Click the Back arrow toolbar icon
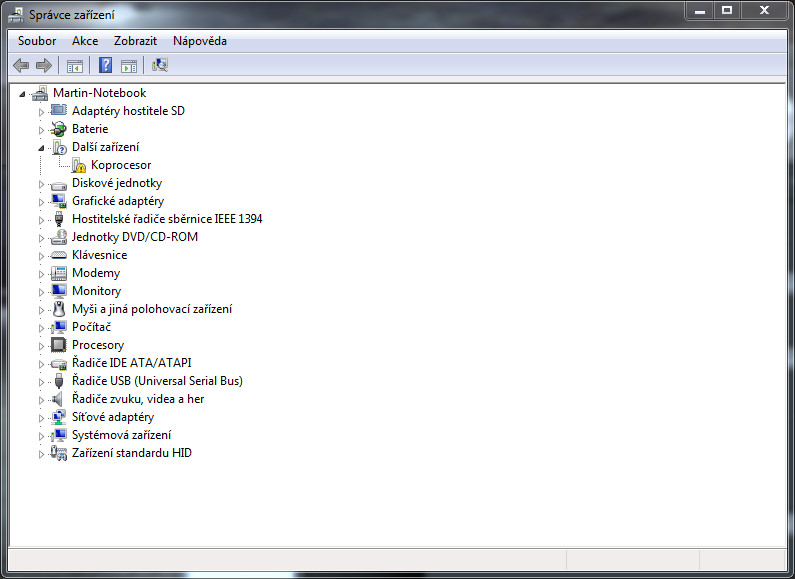The width and height of the screenshot is (795, 579). pos(21,65)
